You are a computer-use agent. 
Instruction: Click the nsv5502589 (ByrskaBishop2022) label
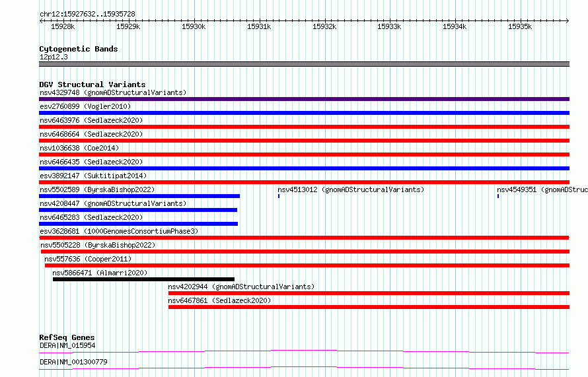97,189
